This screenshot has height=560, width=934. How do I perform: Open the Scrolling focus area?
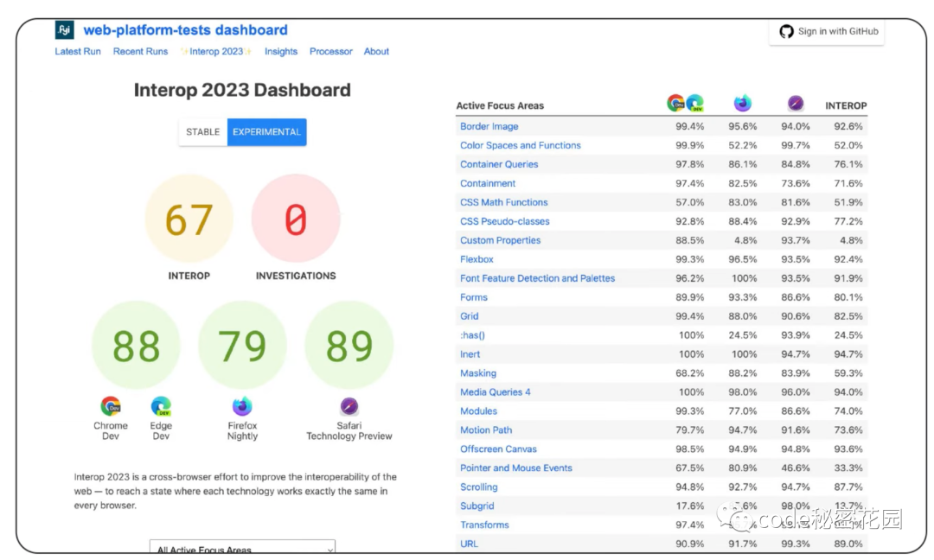[x=478, y=487]
